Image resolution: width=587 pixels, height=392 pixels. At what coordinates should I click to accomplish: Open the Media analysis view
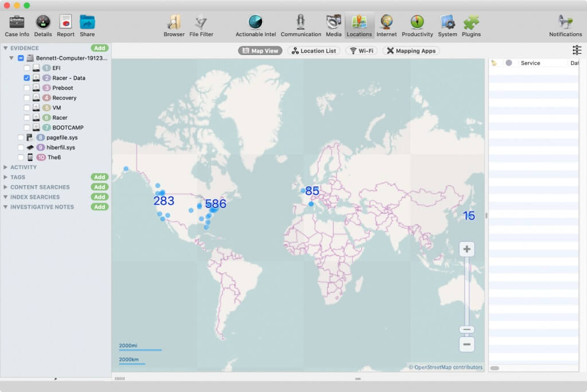334,23
